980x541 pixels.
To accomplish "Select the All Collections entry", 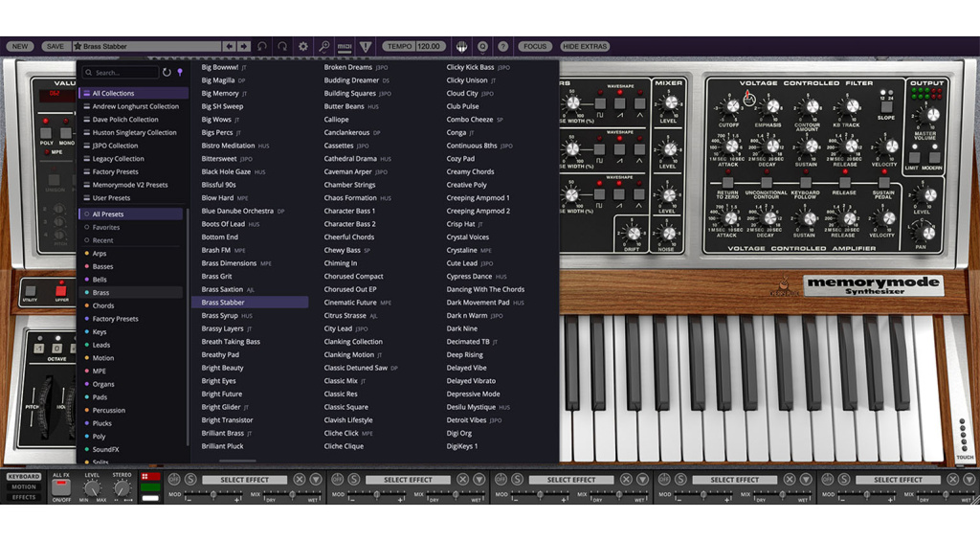I will 133,93.
